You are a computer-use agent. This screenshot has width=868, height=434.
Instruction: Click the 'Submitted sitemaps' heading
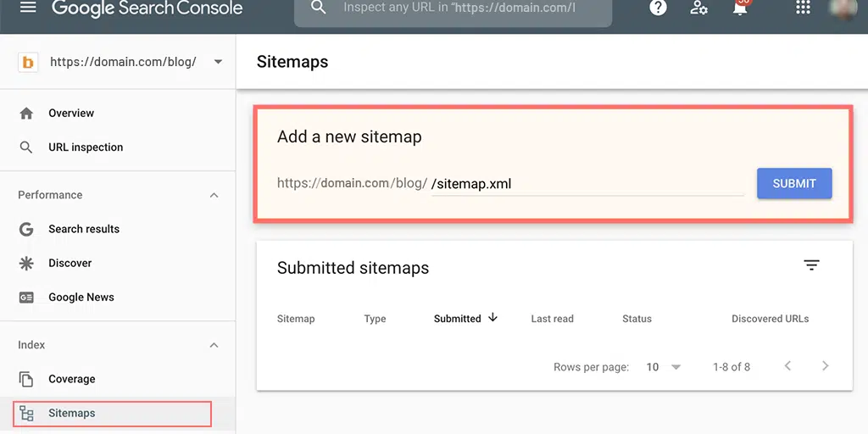click(x=353, y=268)
